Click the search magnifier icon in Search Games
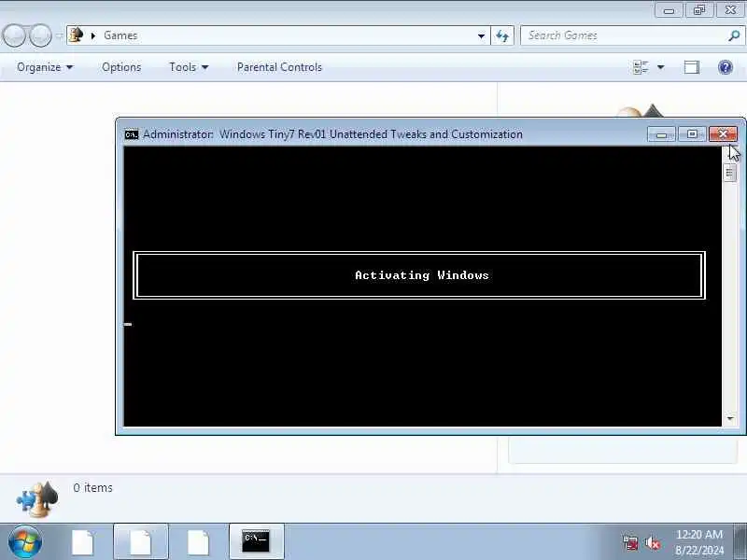Screen dimensions: 747x560 pyautogui.click(x=734, y=35)
